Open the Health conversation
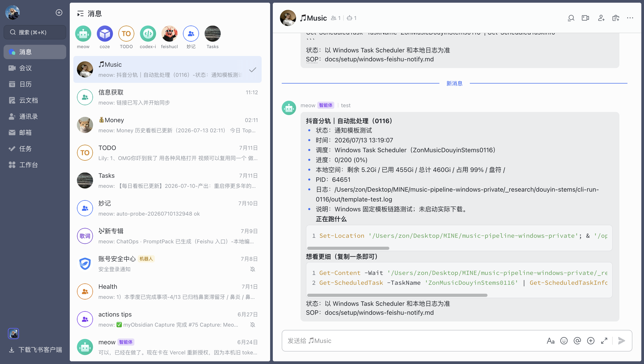Screen dimensions: 644x364 pyautogui.click(x=167, y=292)
